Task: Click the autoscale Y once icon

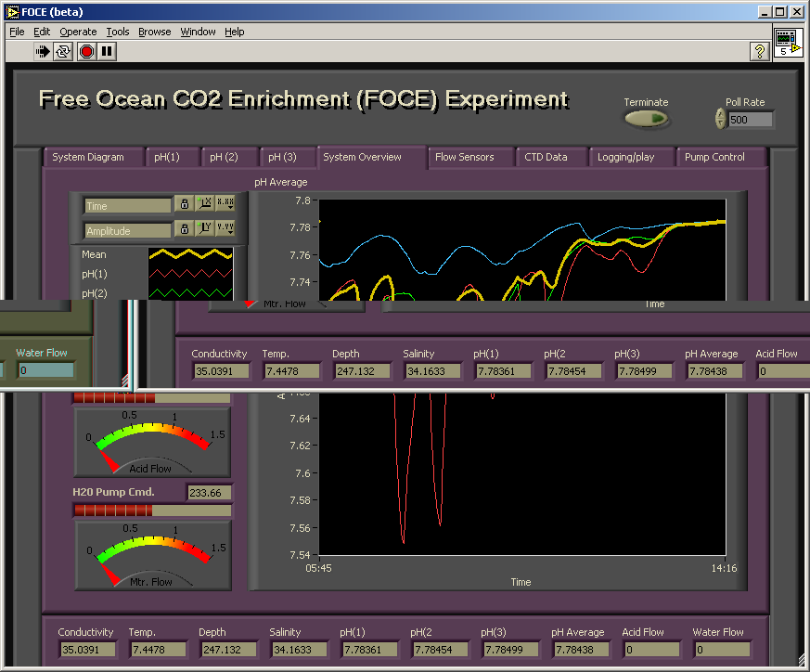Action: coord(204,228)
